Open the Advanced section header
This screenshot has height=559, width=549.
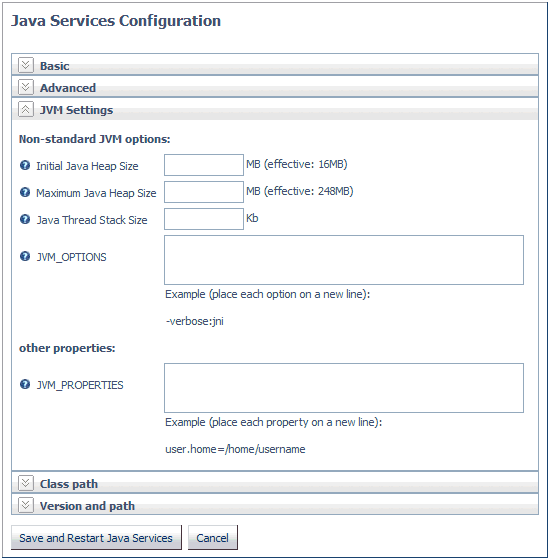[x=275, y=87]
